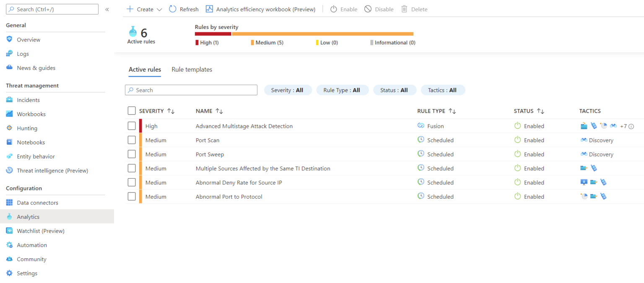The width and height of the screenshot is (644, 283).
Task: Switch to the Rule templates tab
Action: click(192, 69)
